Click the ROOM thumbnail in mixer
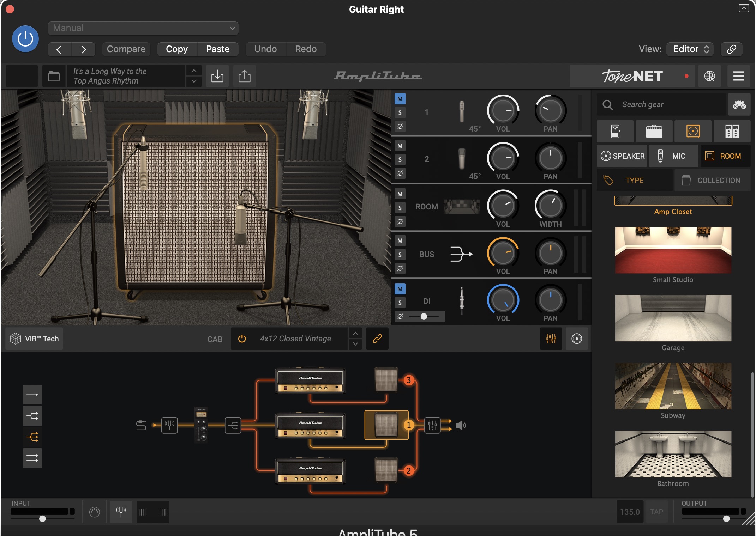Viewport: 756px width, 536px height. (462, 207)
